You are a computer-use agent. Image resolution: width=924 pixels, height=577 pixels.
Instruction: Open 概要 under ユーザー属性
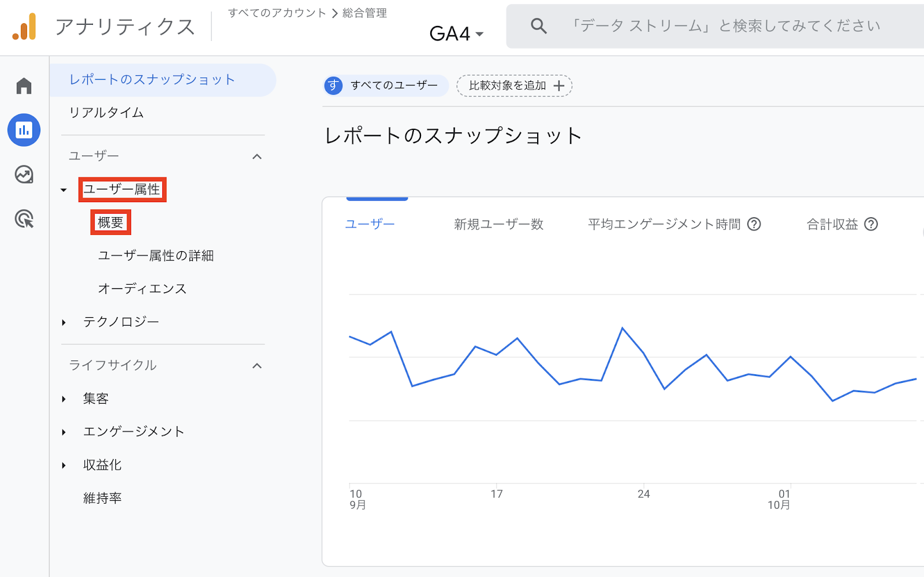pyautogui.click(x=110, y=222)
